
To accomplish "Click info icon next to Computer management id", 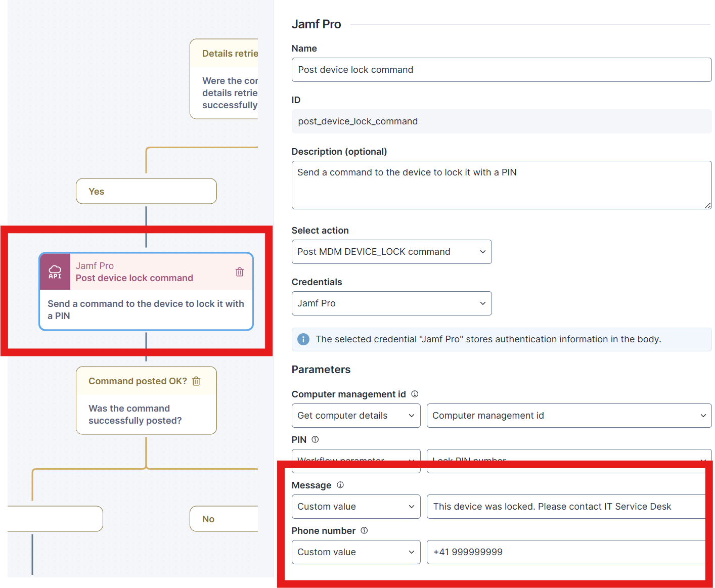I will [x=415, y=394].
